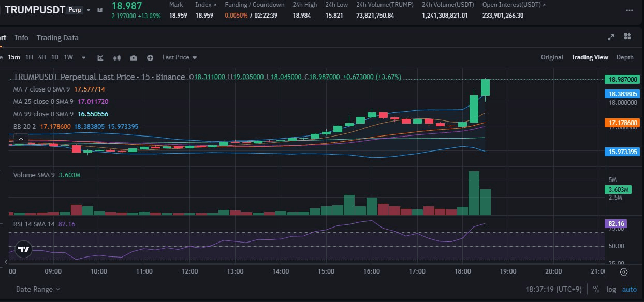
Task: Click the Index external link arrow
Action: 215,5
